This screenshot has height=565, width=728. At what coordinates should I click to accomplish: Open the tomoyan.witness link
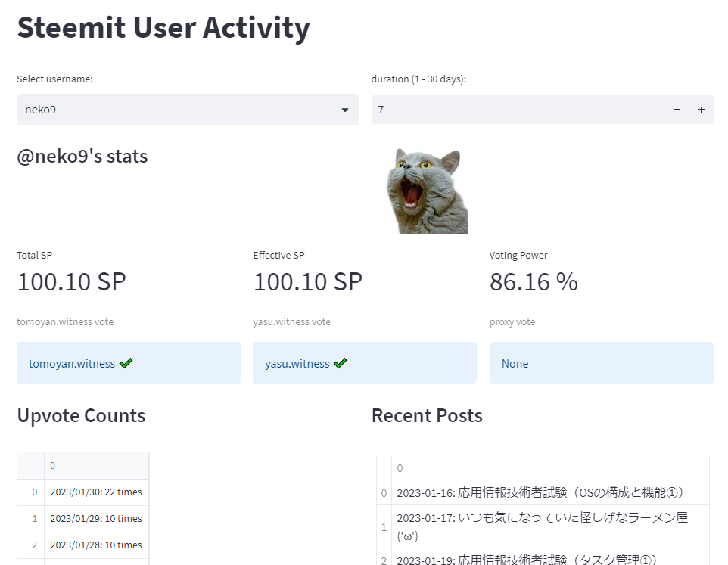point(72,364)
